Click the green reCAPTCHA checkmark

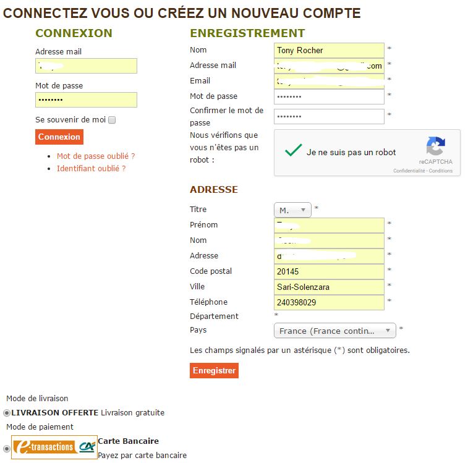click(294, 150)
